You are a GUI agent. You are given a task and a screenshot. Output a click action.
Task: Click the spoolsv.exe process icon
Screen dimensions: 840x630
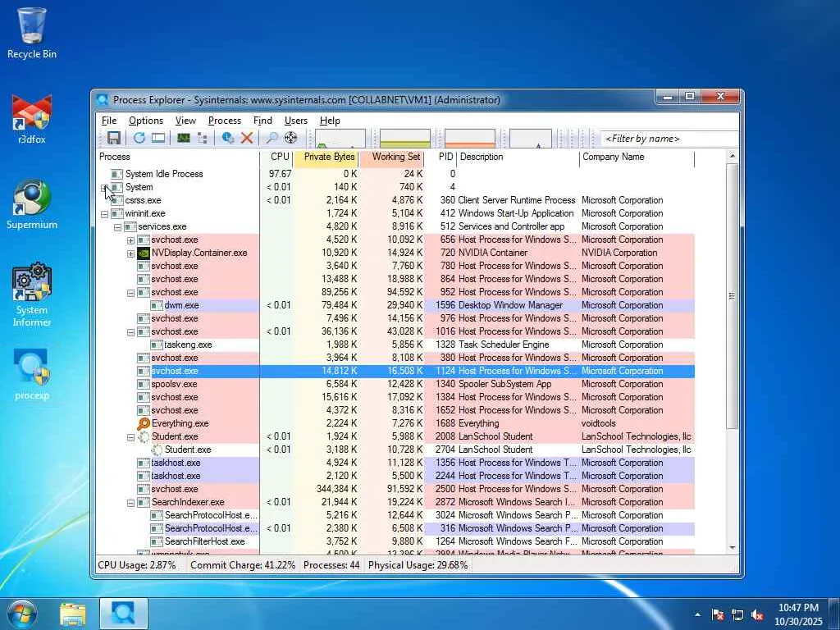click(144, 384)
